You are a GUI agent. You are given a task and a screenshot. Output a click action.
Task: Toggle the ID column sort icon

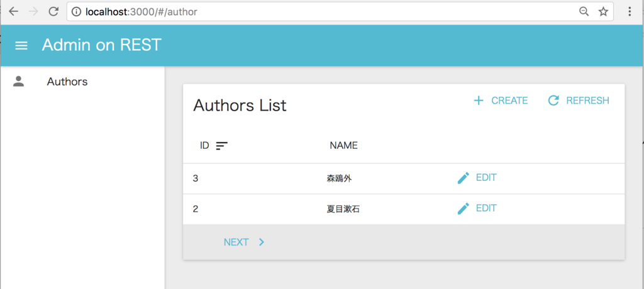click(x=222, y=146)
